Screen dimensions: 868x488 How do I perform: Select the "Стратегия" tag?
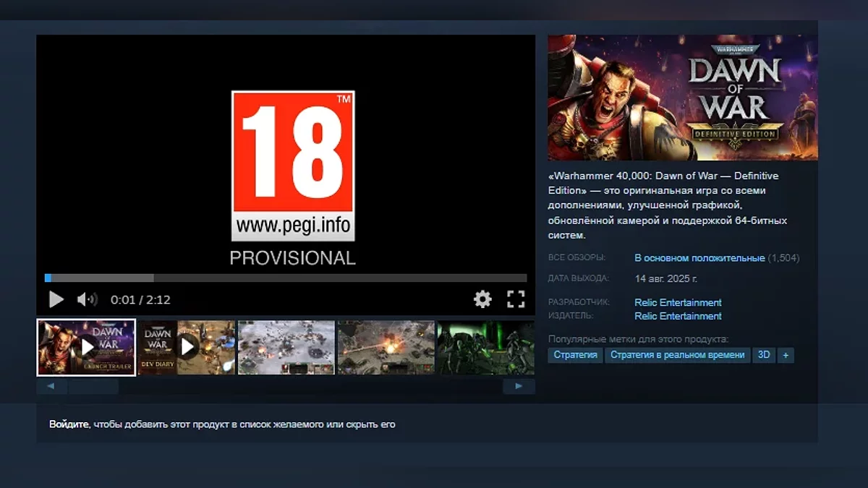click(x=575, y=355)
